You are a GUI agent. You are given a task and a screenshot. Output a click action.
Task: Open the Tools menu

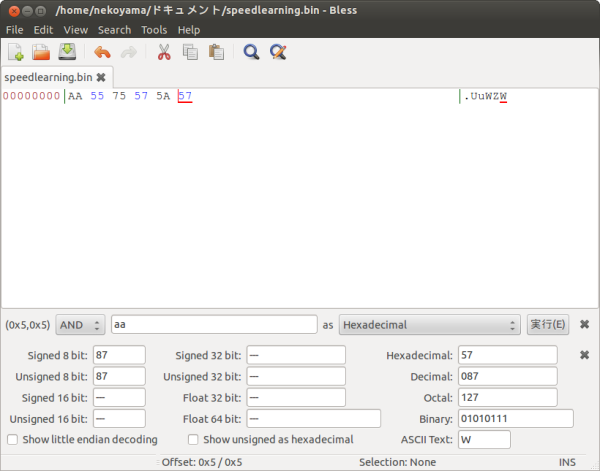point(154,30)
